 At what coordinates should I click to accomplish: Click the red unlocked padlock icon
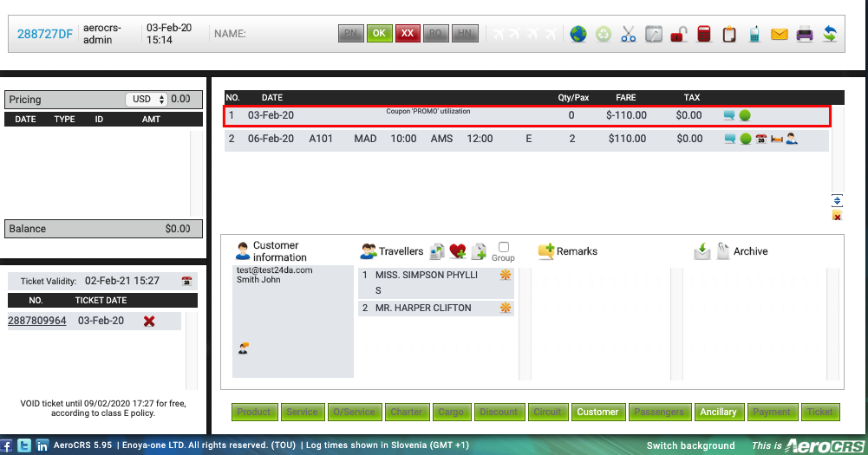pyautogui.click(x=679, y=35)
